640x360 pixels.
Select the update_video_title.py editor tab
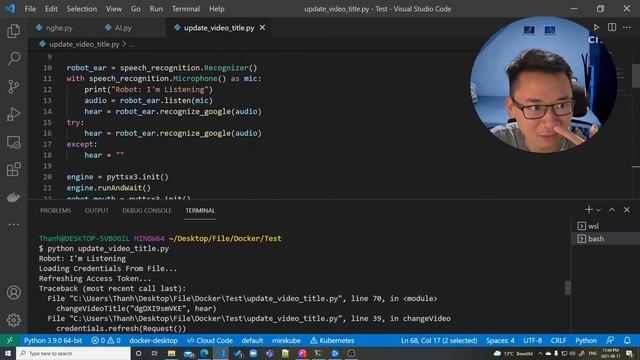pos(219,28)
